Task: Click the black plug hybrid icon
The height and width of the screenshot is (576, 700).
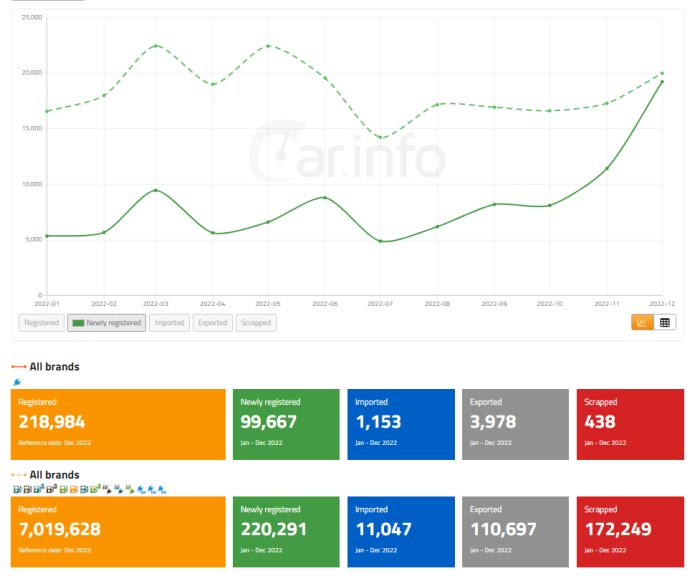Action: pyautogui.click(x=107, y=489)
